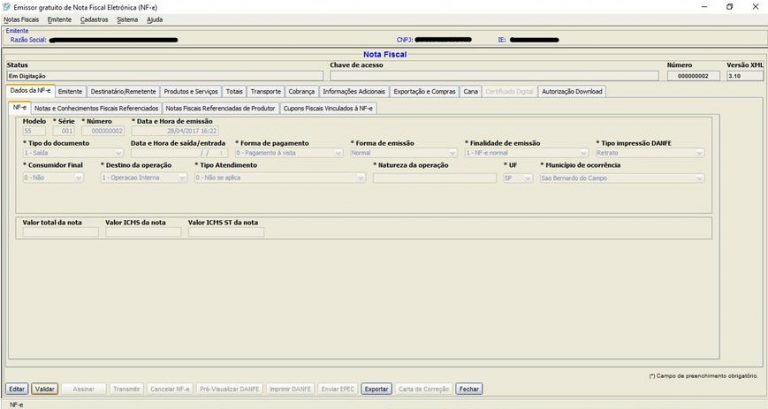Open Notas Fiscais Referenciadas de Produtor sub-tab
The height and width of the screenshot is (409, 768).
tap(220, 108)
